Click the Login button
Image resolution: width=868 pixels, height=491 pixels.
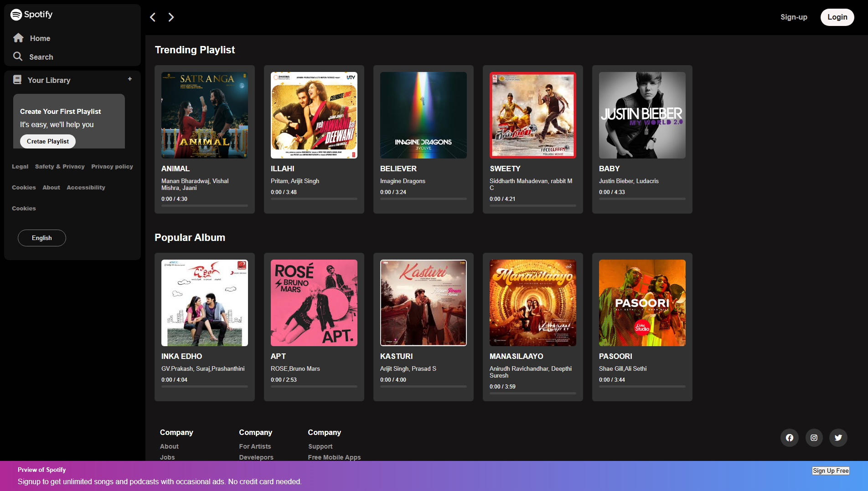point(837,17)
